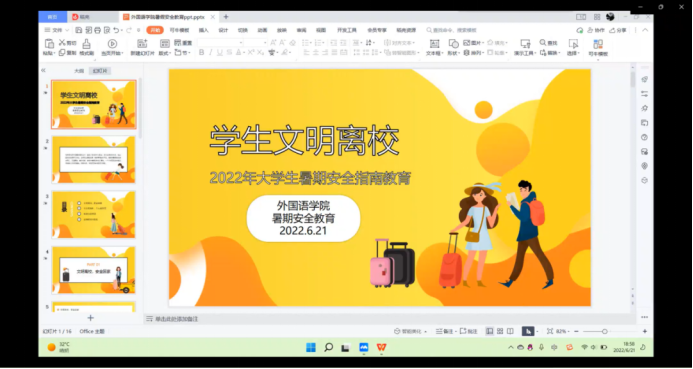This screenshot has width=693, height=369.
Task: Toggle Bold formatting button
Action: click(x=202, y=53)
